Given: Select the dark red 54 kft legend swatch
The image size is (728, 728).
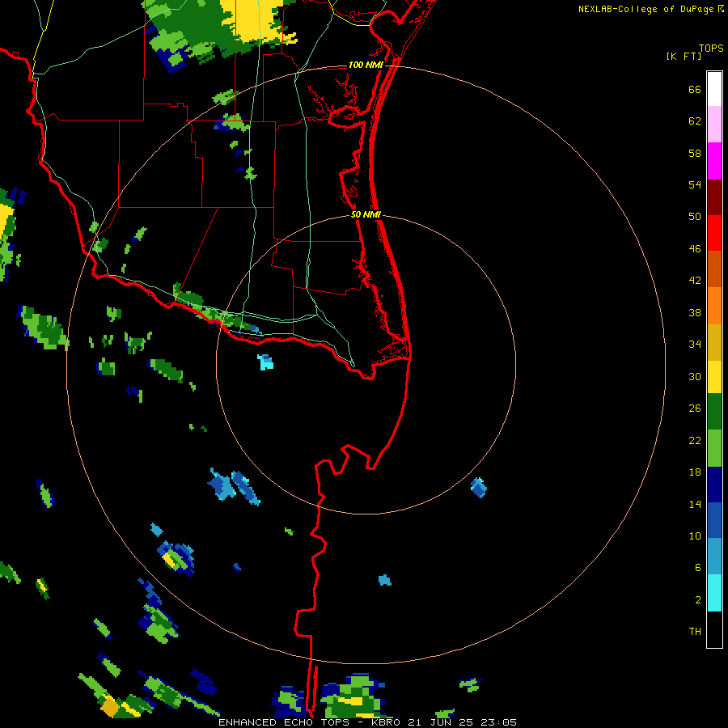Looking at the screenshot, I should pyautogui.click(x=714, y=197).
